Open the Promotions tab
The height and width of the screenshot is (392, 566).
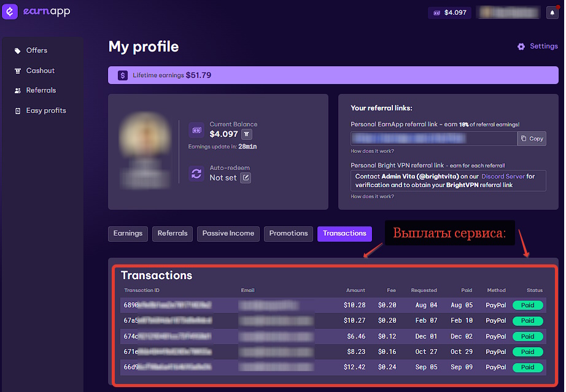tap(289, 234)
